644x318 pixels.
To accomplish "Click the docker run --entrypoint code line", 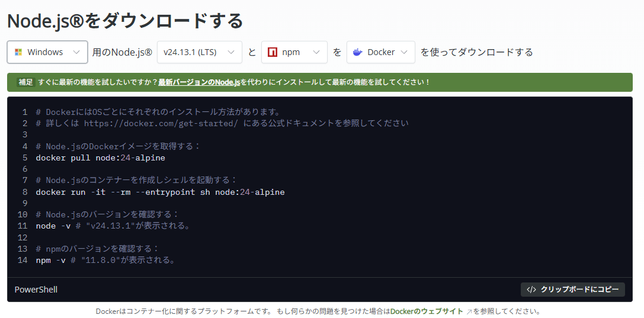I will click(x=160, y=192).
